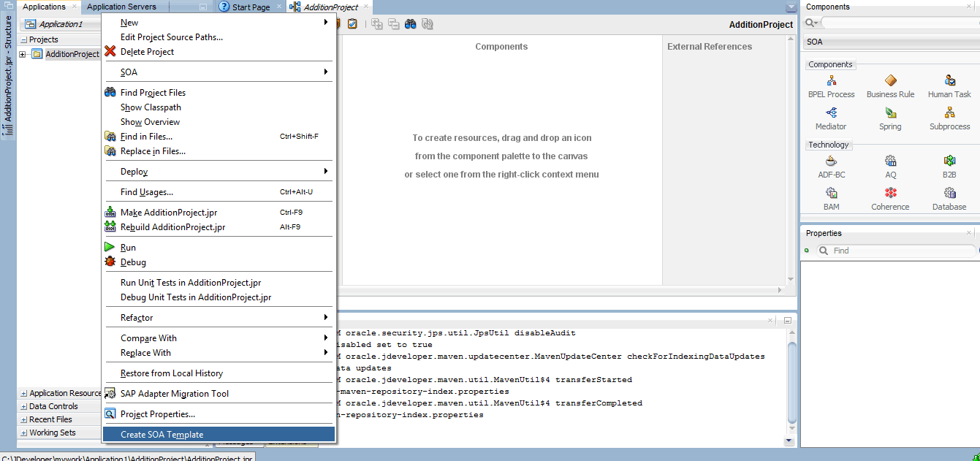Image resolution: width=980 pixels, height=461 pixels.
Task: Click the green Run arrow icon
Action: (110, 247)
